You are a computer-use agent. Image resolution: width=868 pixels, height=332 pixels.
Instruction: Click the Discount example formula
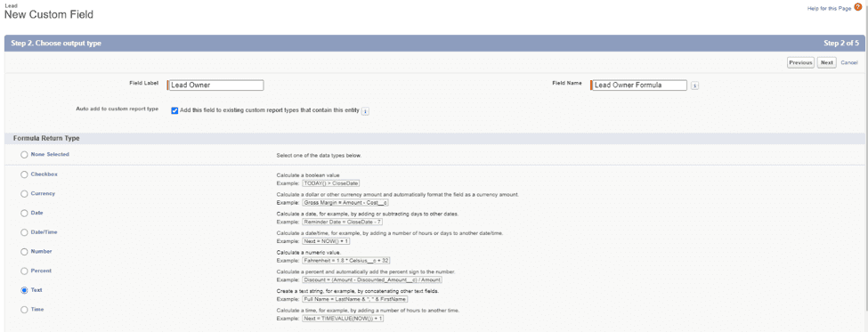pos(372,280)
